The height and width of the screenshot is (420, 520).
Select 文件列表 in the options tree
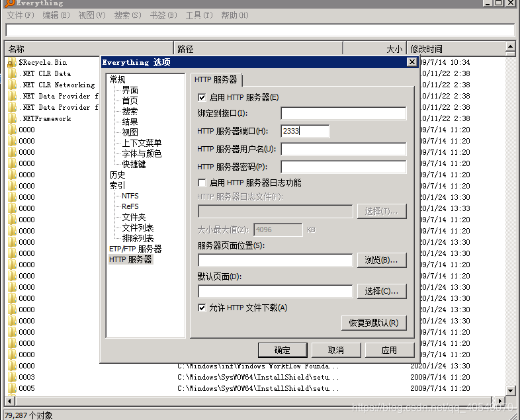point(138,228)
